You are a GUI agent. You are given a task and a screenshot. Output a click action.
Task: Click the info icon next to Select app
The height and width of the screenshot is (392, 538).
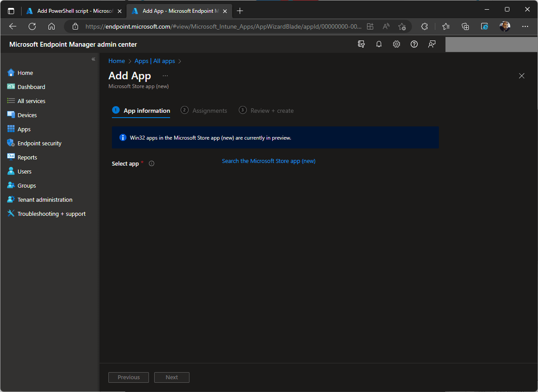click(152, 163)
